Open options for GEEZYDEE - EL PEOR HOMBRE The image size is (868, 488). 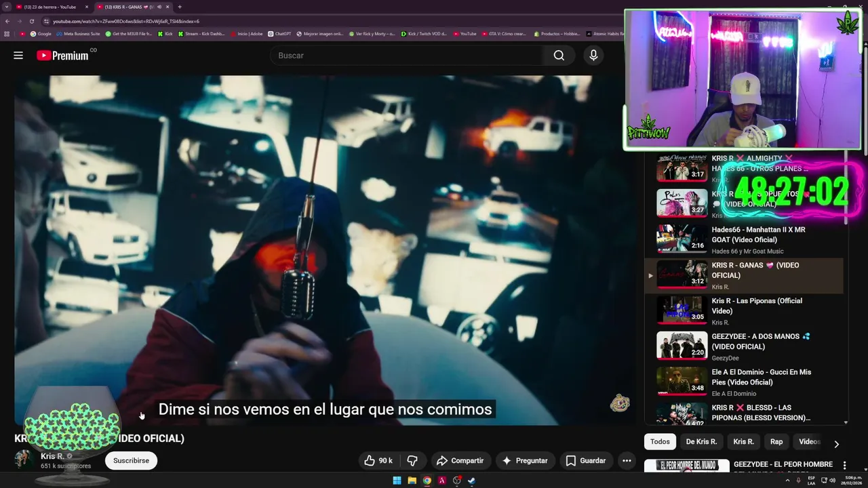844,466
